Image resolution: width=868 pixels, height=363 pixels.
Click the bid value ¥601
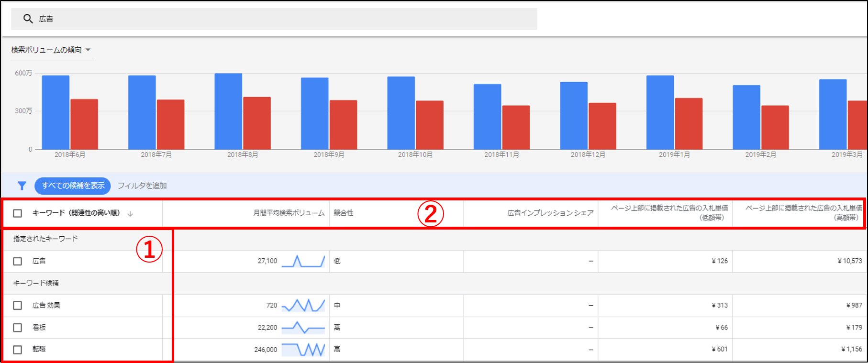pos(720,349)
